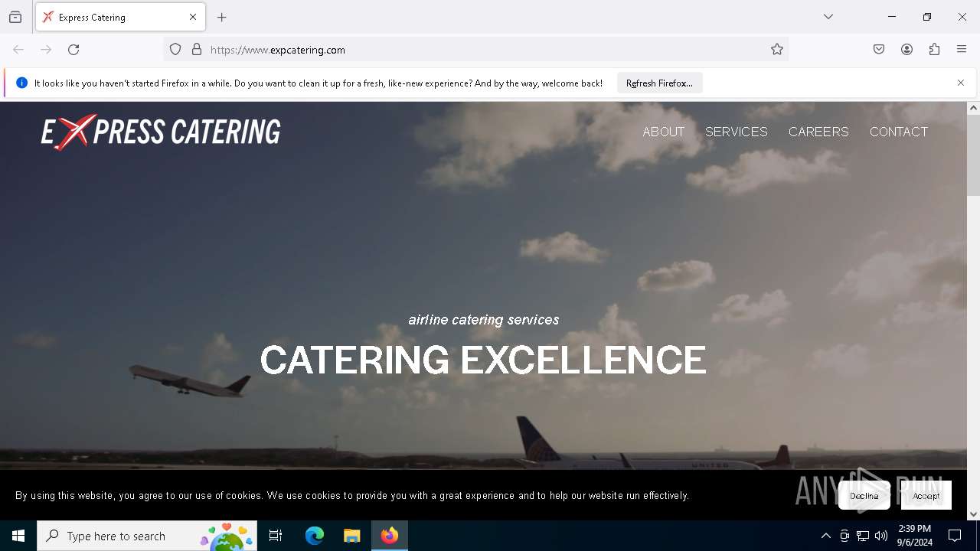The height and width of the screenshot is (551, 980).
Task: Bookmark this page with star icon
Action: pyautogui.click(x=777, y=50)
